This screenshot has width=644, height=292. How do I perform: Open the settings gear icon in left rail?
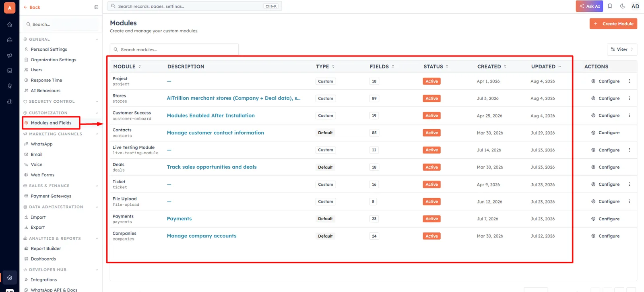pyautogui.click(x=10, y=278)
